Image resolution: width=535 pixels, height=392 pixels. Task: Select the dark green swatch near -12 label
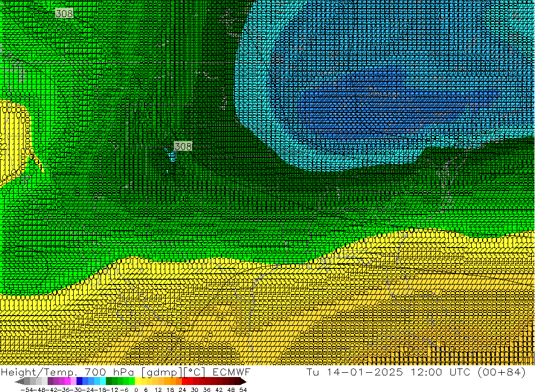[x=109, y=382]
